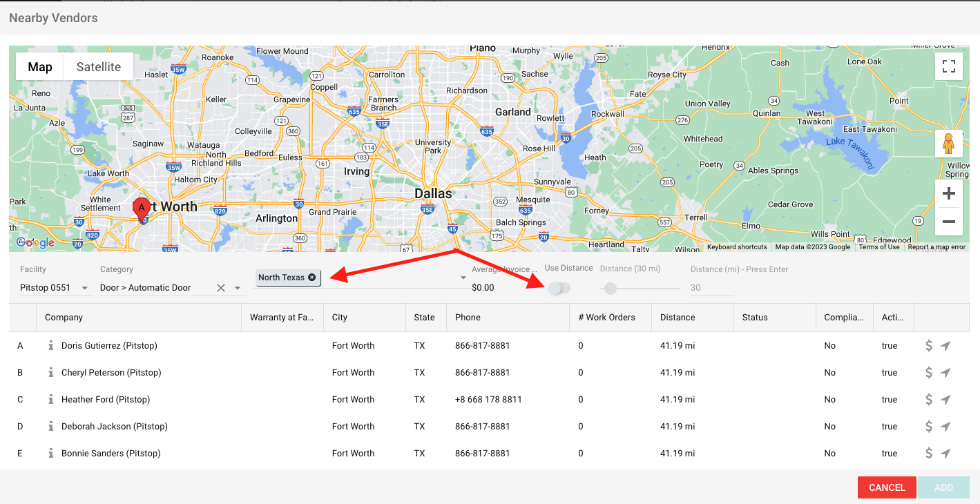Click dollar icon in Cheryl Peterson row
Screen dimensions: 980x504
(x=929, y=373)
